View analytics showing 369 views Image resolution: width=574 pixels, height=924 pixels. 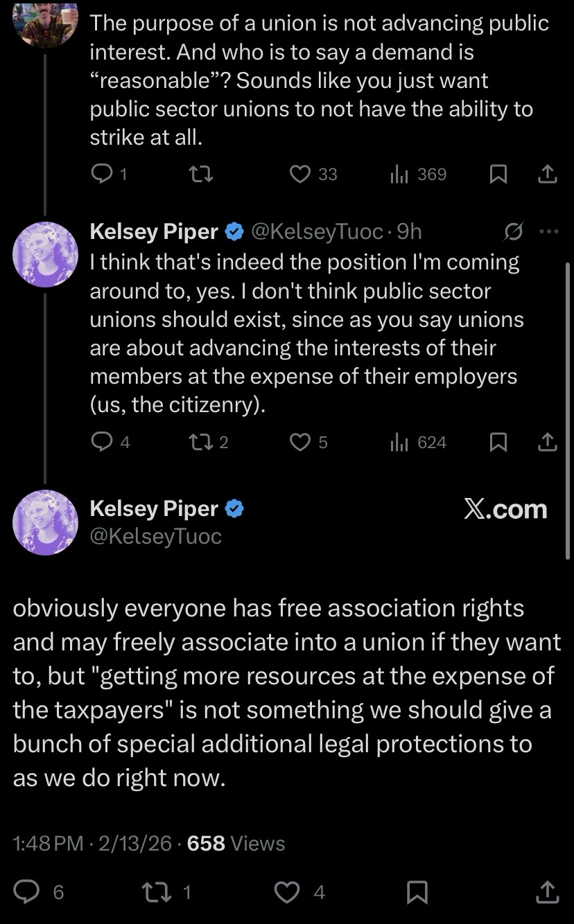point(419,174)
